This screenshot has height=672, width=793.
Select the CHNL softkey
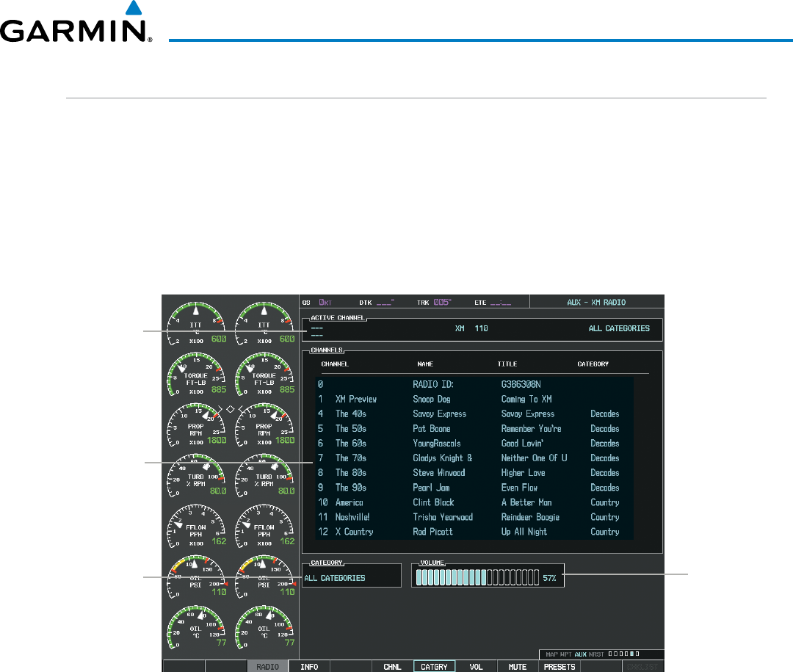pos(392,666)
